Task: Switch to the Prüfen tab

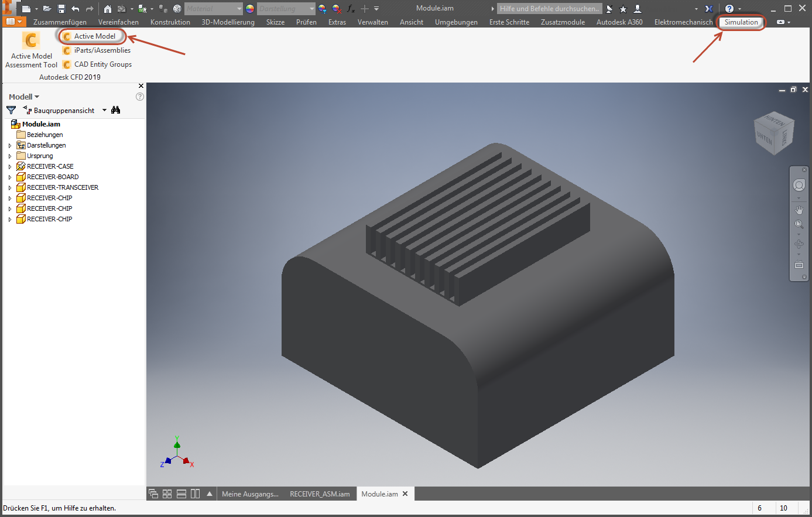Action: tap(306, 22)
